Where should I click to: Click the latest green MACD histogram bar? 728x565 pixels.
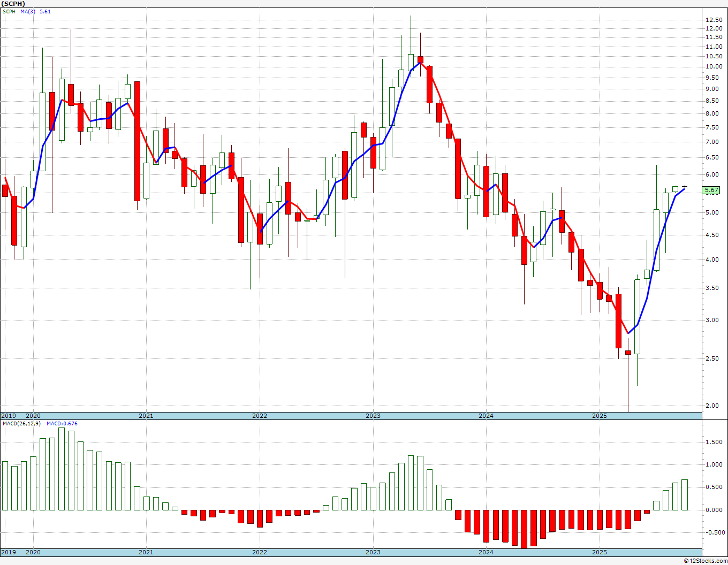coord(685,495)
